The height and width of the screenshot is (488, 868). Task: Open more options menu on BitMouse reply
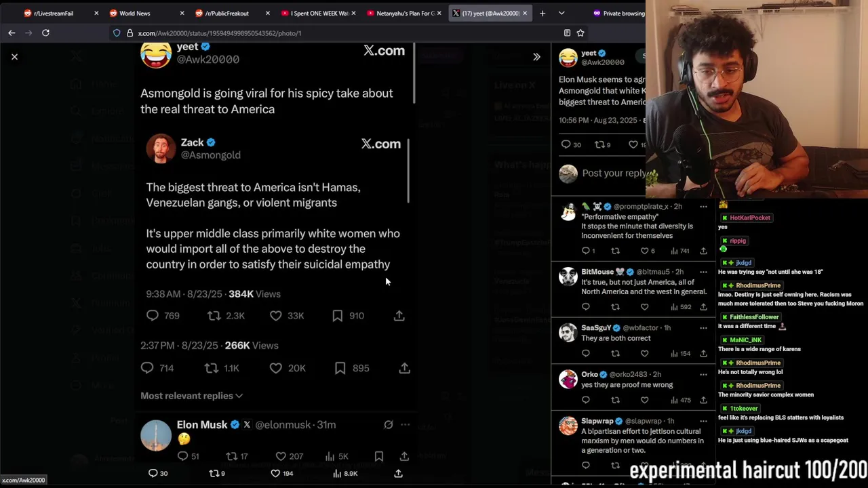click(703, 272)
